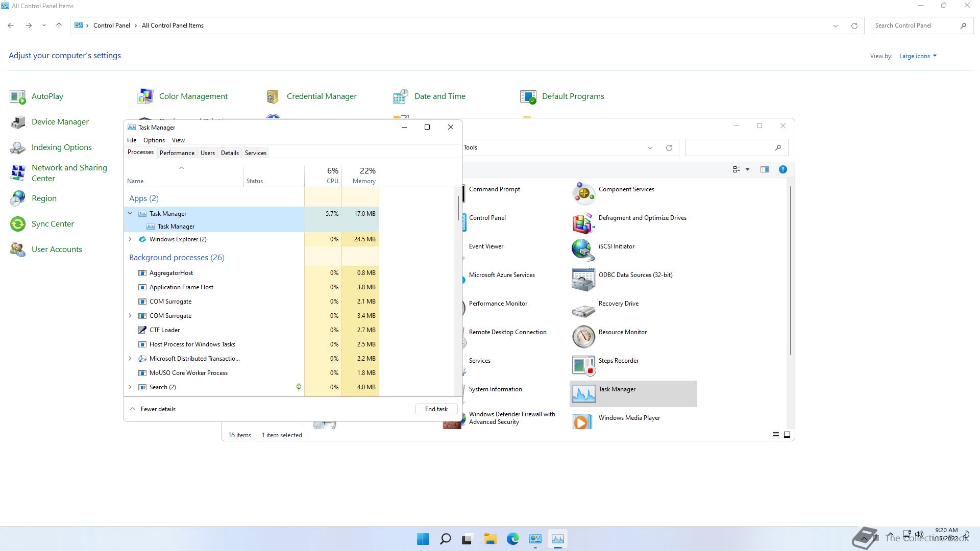Viewport: 980px width, 551px height.
Task: Click End task button
Action: tap(436, 409)
